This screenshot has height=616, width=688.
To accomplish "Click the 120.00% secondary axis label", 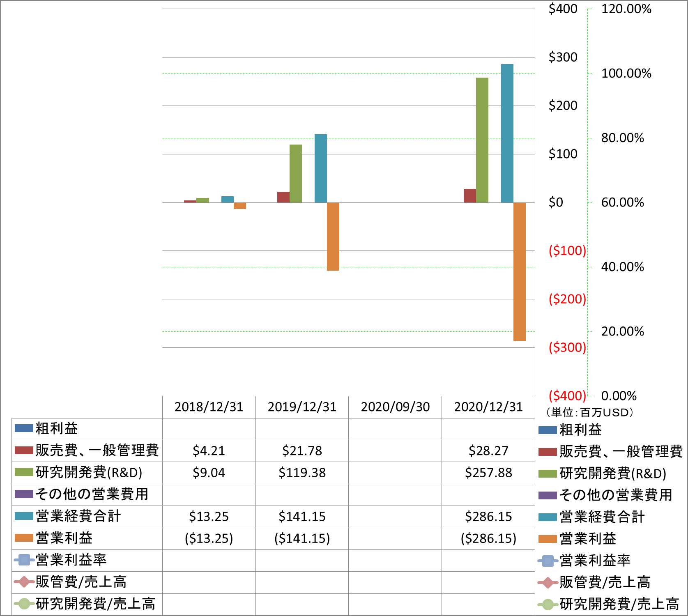I will tap(626, 9).
